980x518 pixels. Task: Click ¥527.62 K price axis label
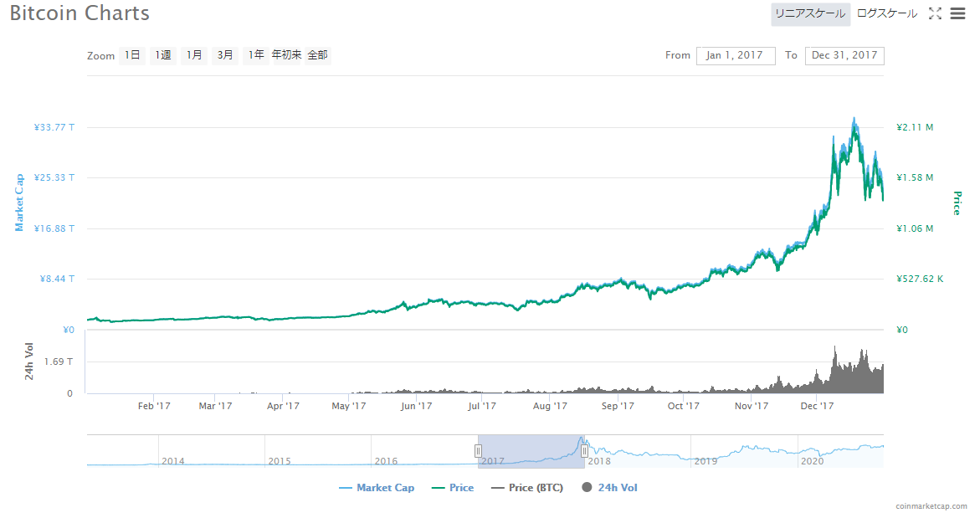point(920,279)
